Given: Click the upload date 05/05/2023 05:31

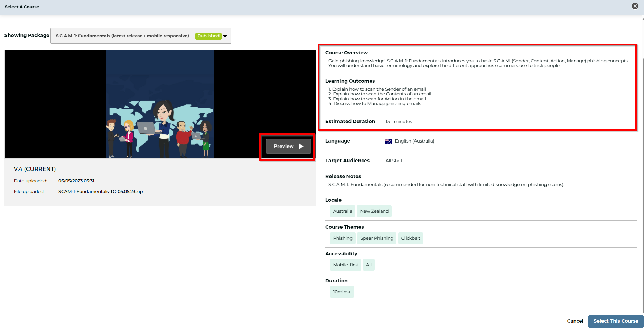Looking at the screenshot, I should click(76, 181).
